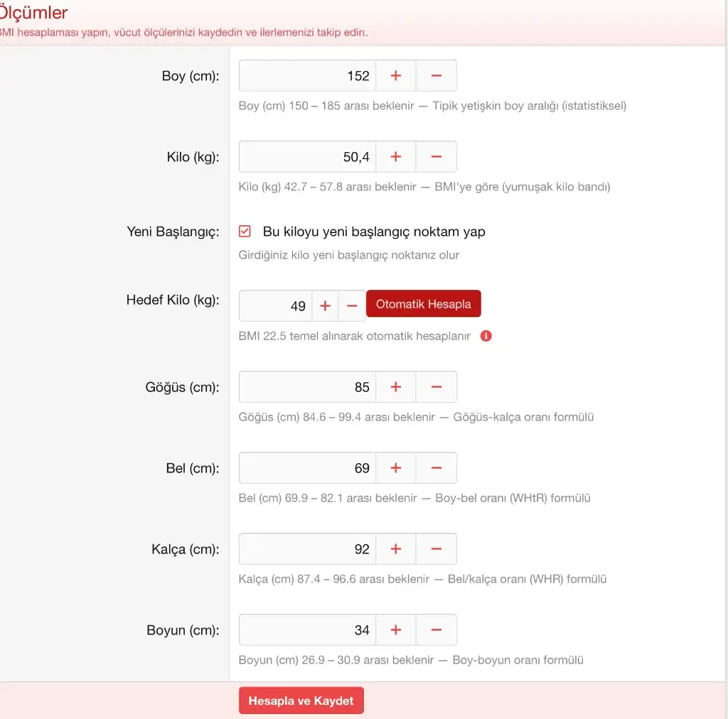The image size is (728, 719).
Task: Uncheck 'Bu kiloyu yeni başlangıç noktam yap'
Action: [245, 232]
